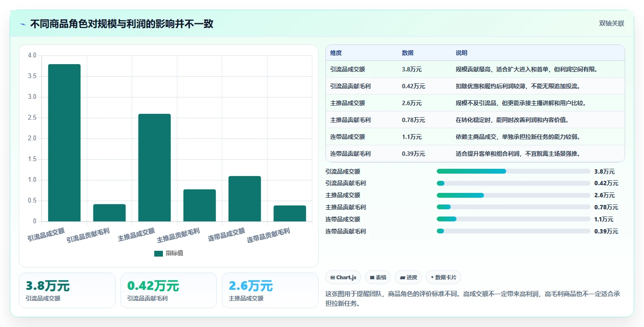The image size is (644, 327).
Task: Click the 连带品贡献毛利 x-axis label
Action: [x=268, y=235]
